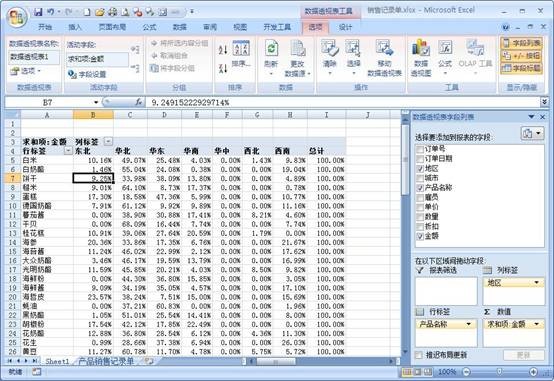
Task: Zoom in with the plus button
Action: coord(533,372)
